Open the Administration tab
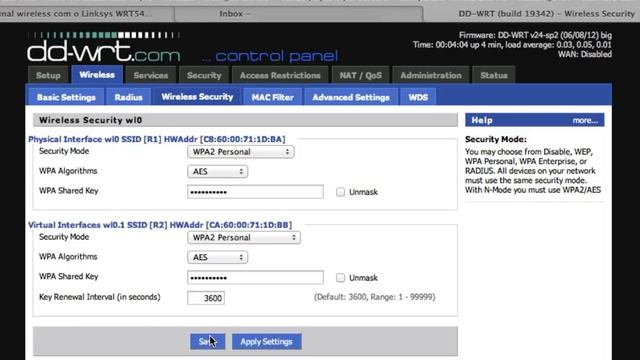This screenshot has height=360, width=640. [431, 75]
